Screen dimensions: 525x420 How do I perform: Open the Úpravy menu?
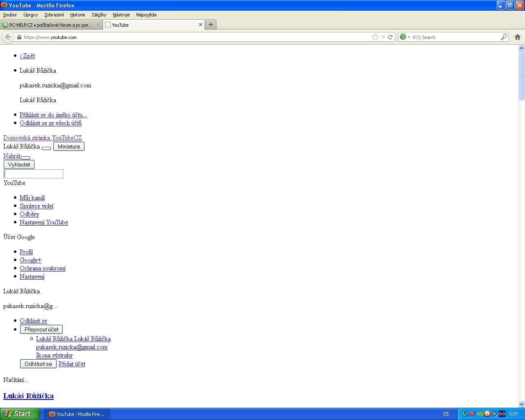click(x=30, y=15)
